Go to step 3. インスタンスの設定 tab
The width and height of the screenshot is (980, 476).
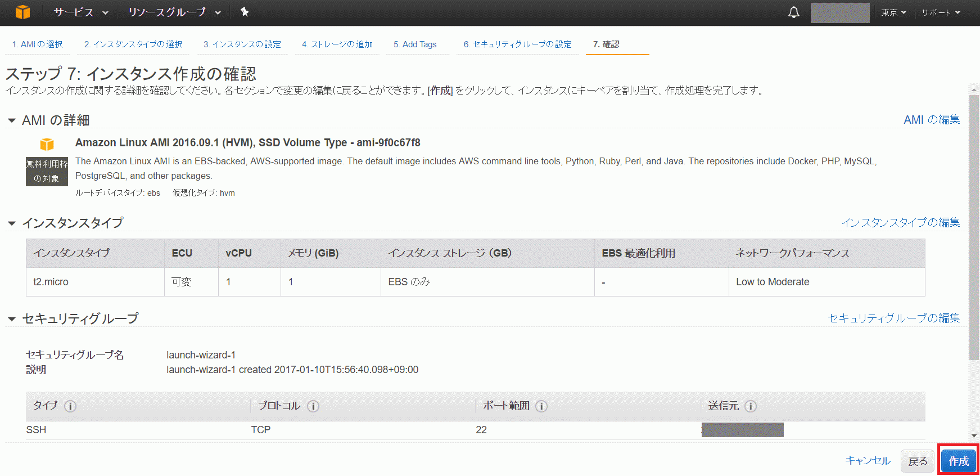(242, 44)
